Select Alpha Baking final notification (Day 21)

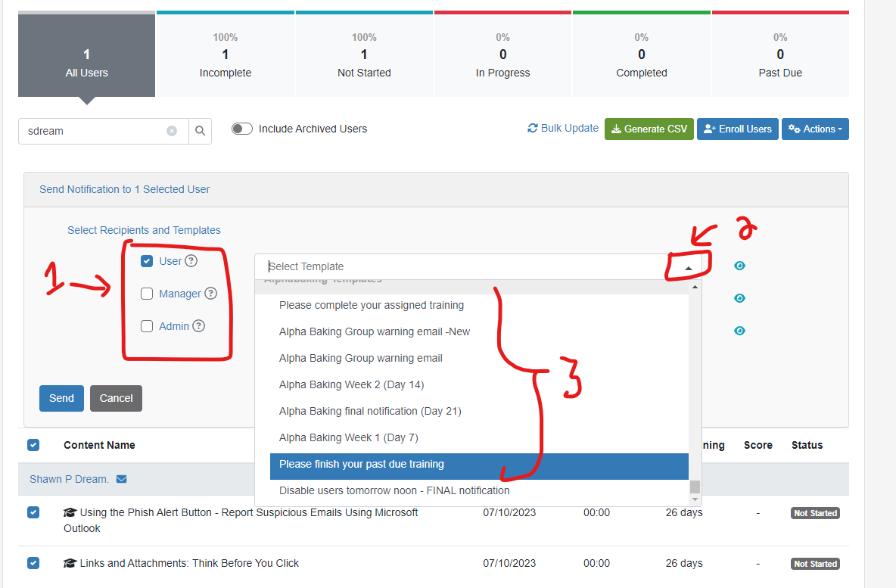[479, 411]
